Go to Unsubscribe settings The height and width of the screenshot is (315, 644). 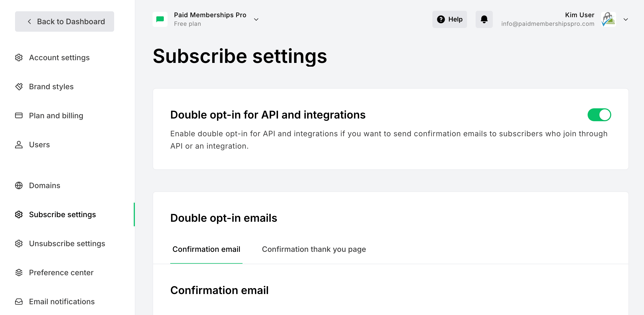[67, 244]
